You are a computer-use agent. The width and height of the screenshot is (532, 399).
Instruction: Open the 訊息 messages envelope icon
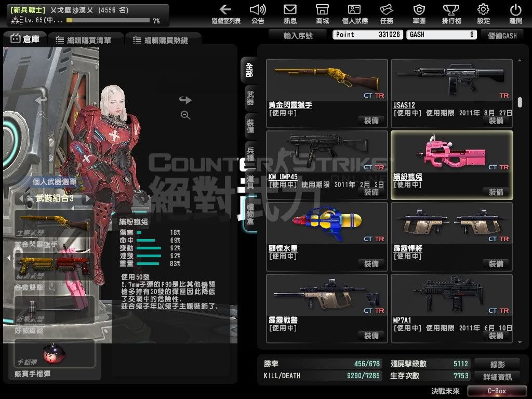click(x=290, y=14)
